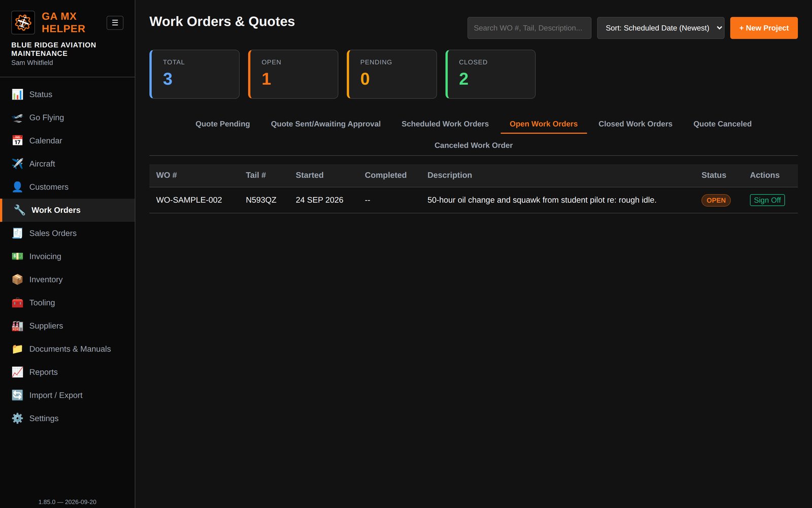Click the Invoicing money icon
The height and width of the screenshot is (508, 812).
coord(17,256)
